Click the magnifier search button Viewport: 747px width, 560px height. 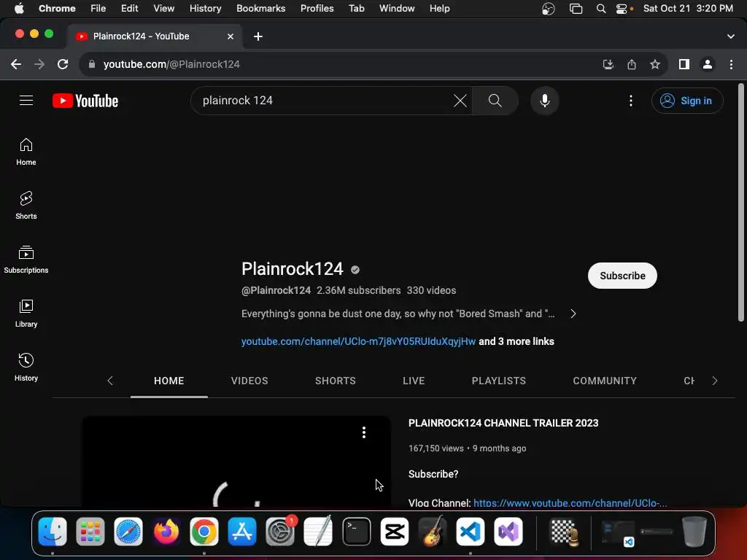[x=495, y=101]
